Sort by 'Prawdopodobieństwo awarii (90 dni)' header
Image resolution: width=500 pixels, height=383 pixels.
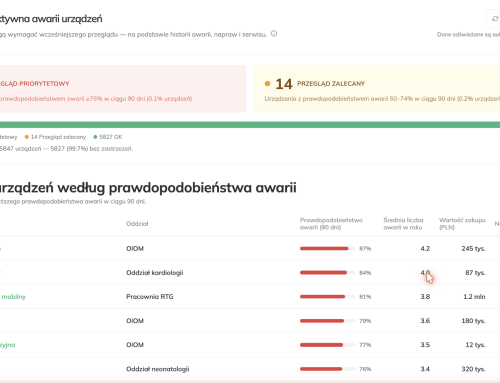click(331, 224)
